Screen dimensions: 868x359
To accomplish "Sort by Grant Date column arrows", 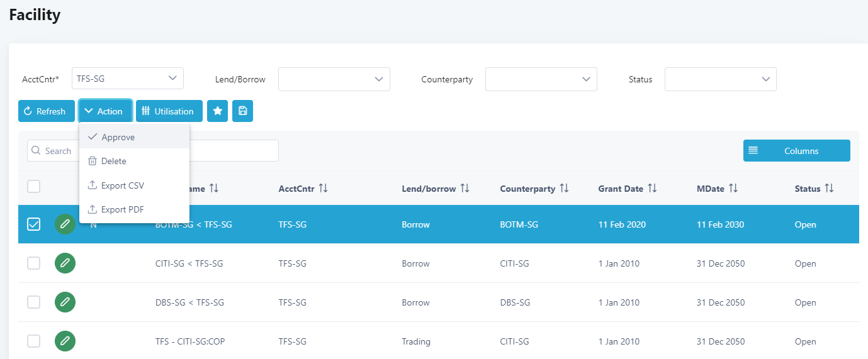I will (x=652, y=189).
